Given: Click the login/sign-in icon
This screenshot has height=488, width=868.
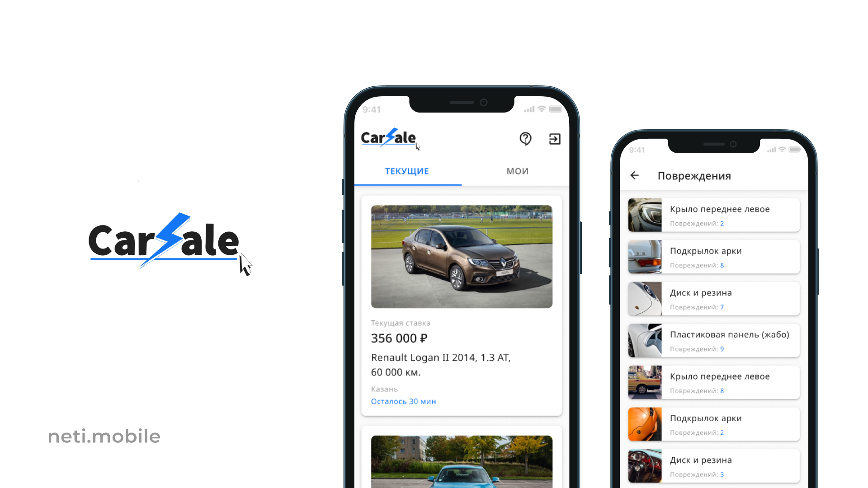Looking at the screenshot, I should (554, 139).
